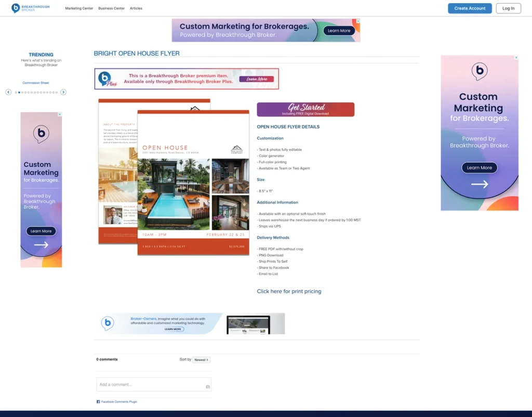Click the Breakthrough Broker logo icon
Screen dimensions: 532x417
16,8
